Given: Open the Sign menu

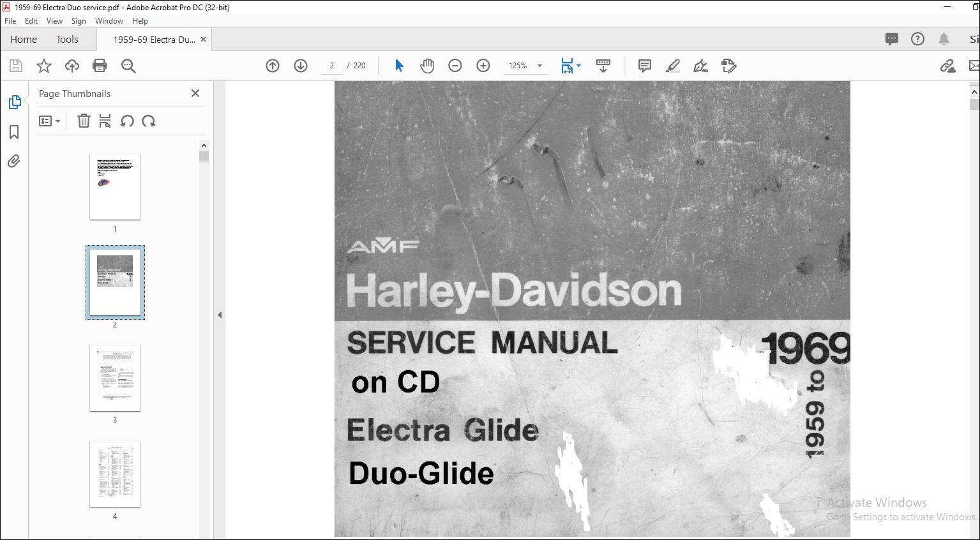Looking at the screenshot, I should 79,21.
